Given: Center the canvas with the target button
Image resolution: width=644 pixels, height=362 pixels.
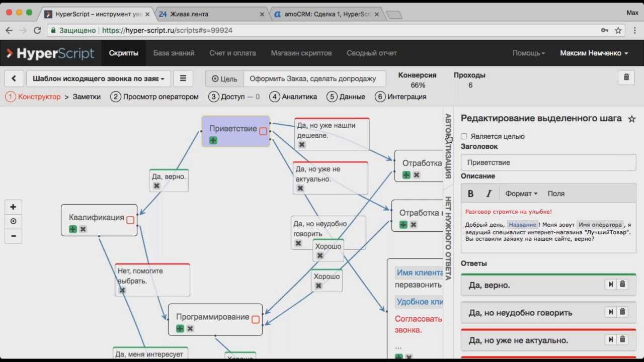Looking at the screenshot, I should [13, 221].
